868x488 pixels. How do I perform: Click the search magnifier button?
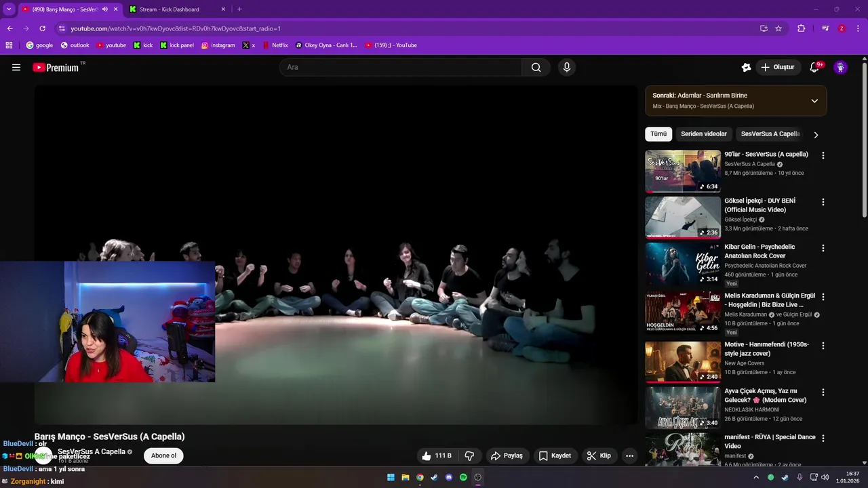536,67
